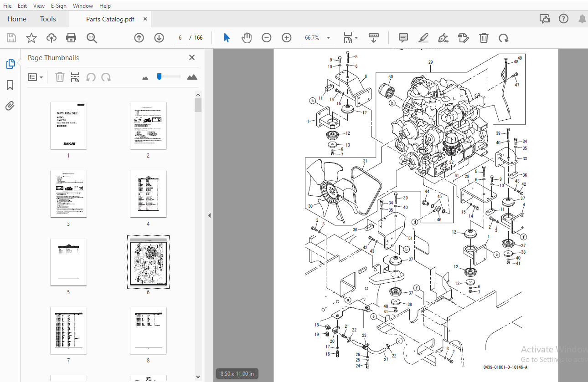Select page 1 thumbnail
588x382 pixels.
68,125
